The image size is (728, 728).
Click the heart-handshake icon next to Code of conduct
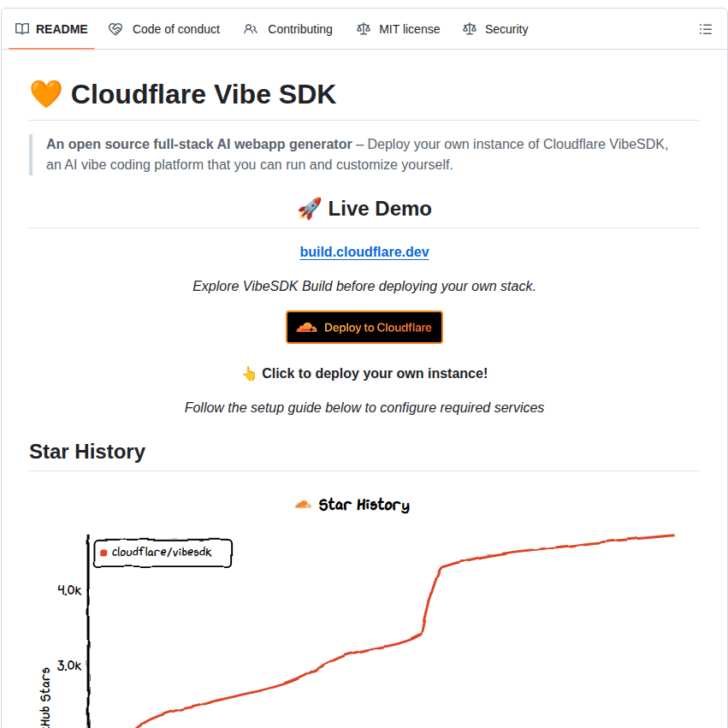115,28
